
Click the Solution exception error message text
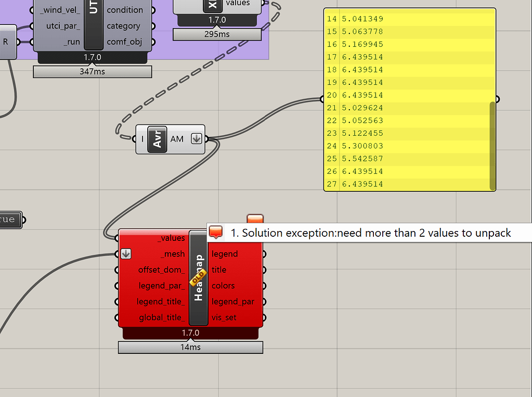click(x=371, y=233)
